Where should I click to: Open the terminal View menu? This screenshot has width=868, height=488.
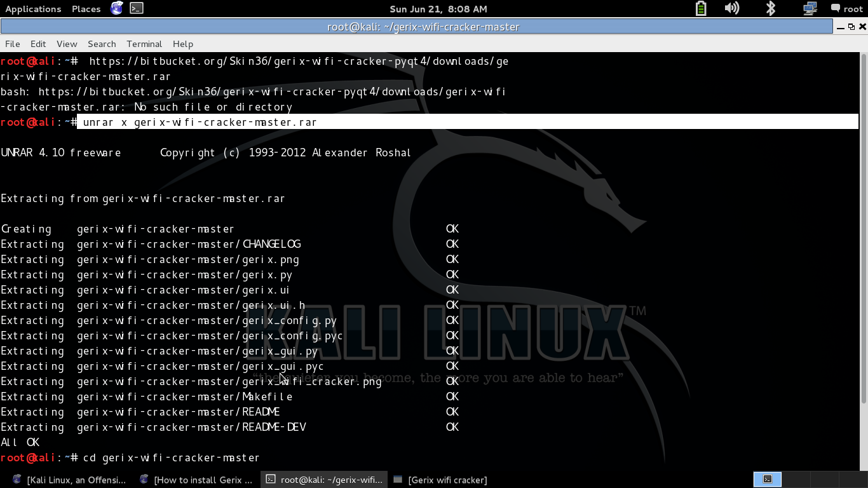67,44
